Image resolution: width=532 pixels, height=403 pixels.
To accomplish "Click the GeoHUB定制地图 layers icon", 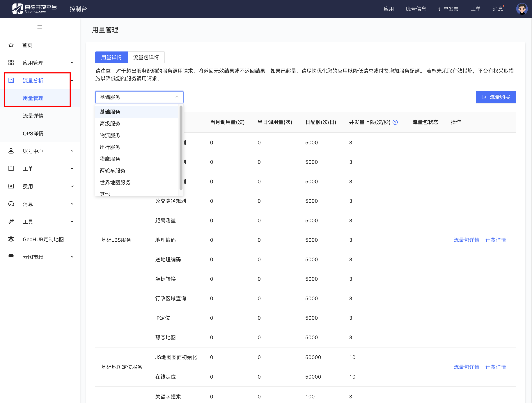I will tap(11, 239).
